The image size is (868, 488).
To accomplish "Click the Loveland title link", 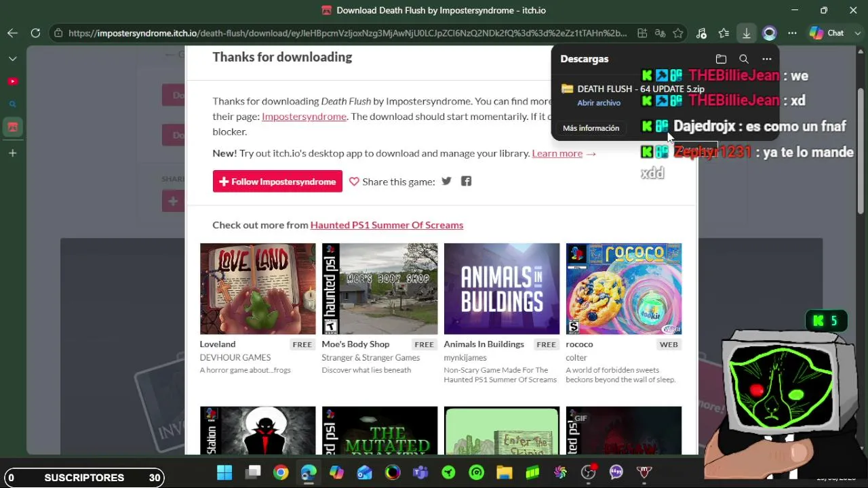I will (218, 344).
